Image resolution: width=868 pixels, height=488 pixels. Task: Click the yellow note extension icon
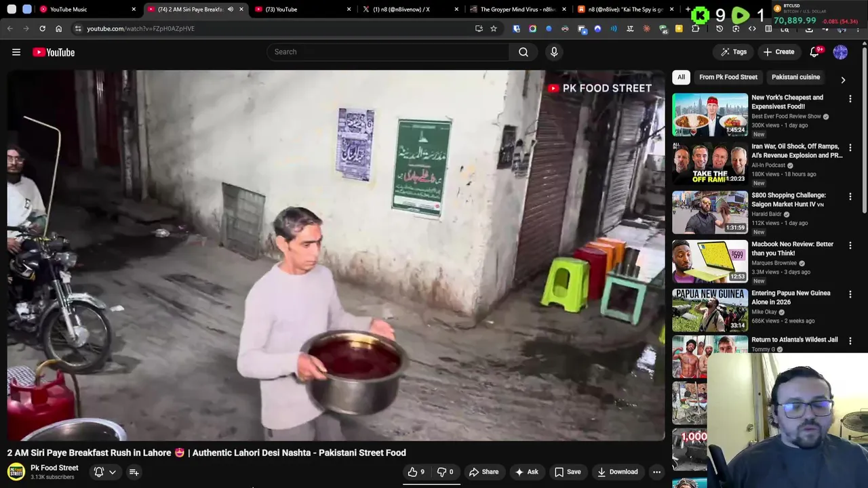point(679,28)
